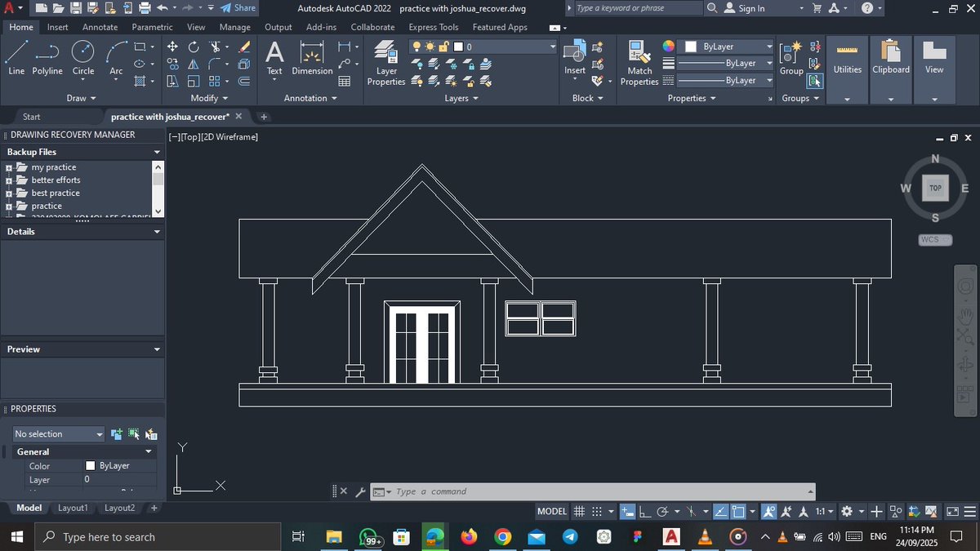Switch to the Annotate ribbon tab
Viewport: 980px width, 551px height.
[100, 27]
